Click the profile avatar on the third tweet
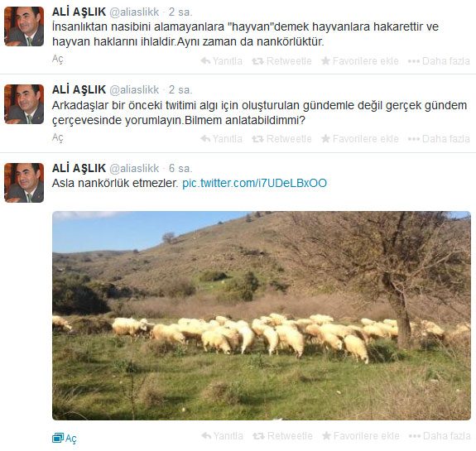 24,183
